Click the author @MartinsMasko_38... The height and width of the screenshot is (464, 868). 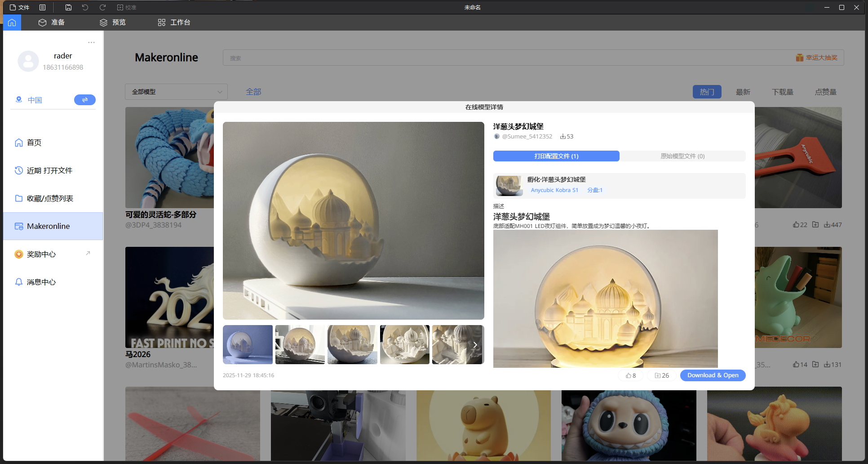pyautogui.click(x=161, y=365)
